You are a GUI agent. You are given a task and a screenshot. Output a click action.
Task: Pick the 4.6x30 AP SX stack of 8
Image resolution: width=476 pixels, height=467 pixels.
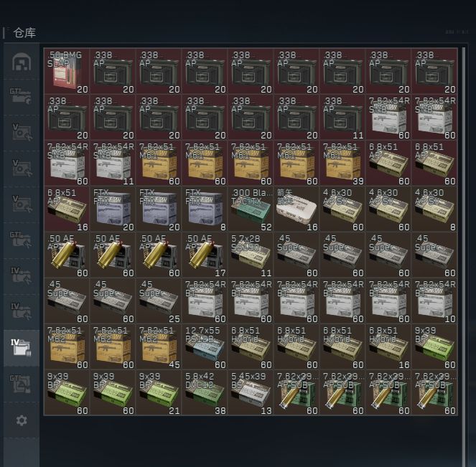(434, 209)
